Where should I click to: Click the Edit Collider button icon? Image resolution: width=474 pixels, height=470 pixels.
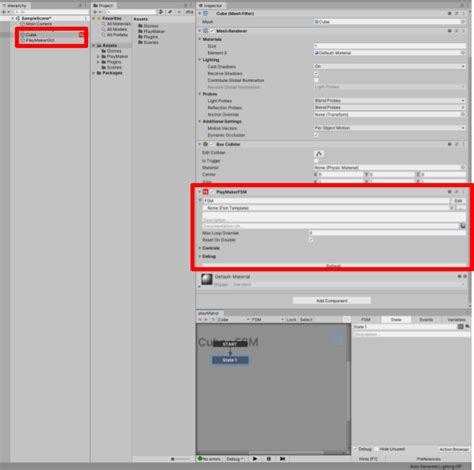point(319,154)
